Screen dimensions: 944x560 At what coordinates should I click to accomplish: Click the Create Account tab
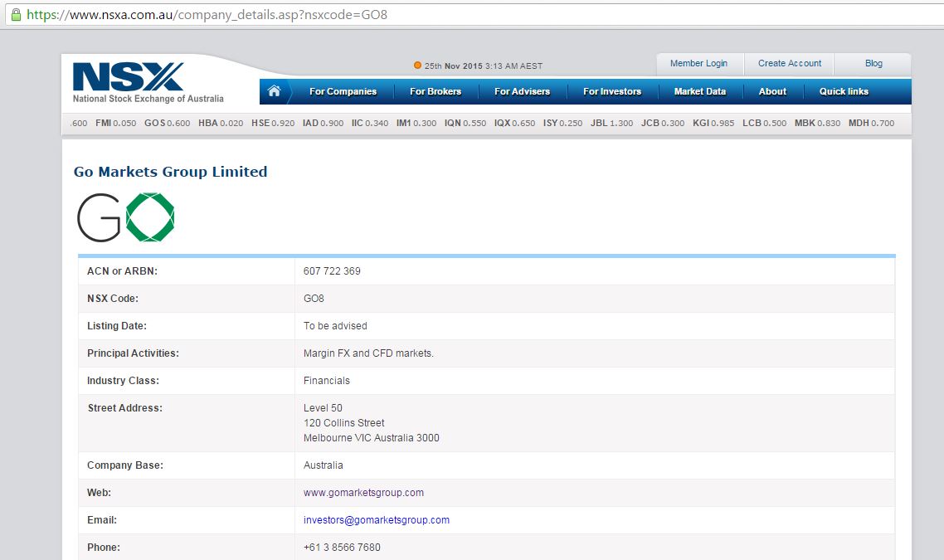(790, 63)
